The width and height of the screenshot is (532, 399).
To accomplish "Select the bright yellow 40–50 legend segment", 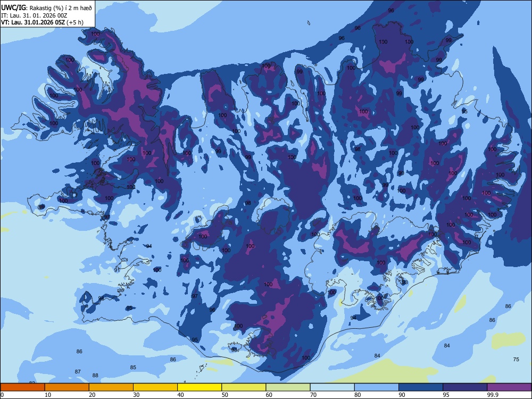I will pos(199,387).
